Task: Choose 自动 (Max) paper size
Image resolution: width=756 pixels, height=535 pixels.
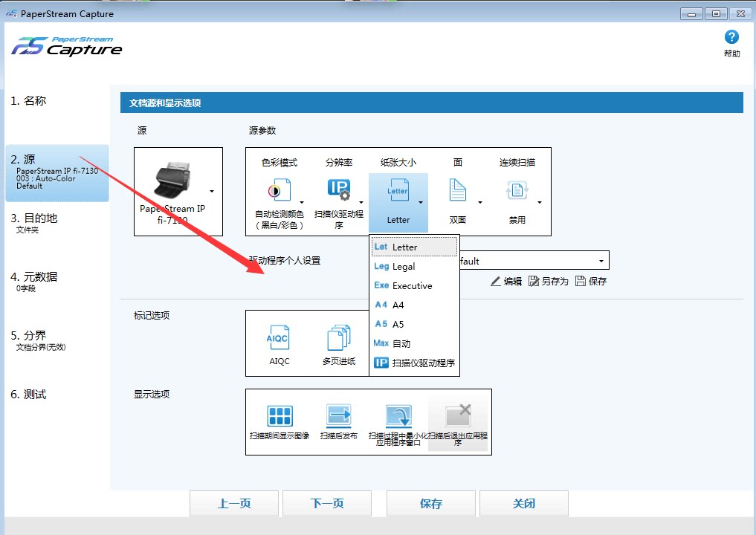Action: (414, 343)
